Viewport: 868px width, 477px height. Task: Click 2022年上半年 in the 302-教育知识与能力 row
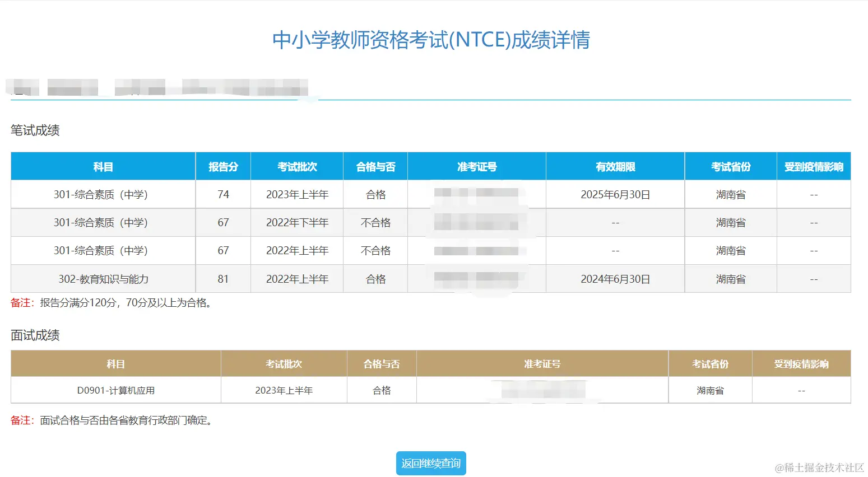coord(297,279)
